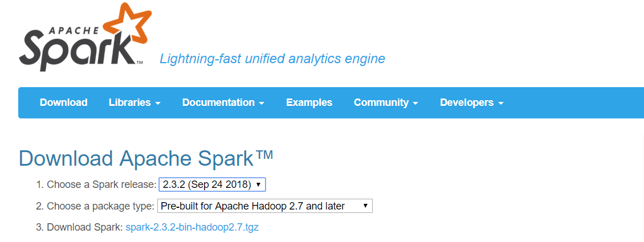Click the Download Apache Spark heading

point(146,159)
